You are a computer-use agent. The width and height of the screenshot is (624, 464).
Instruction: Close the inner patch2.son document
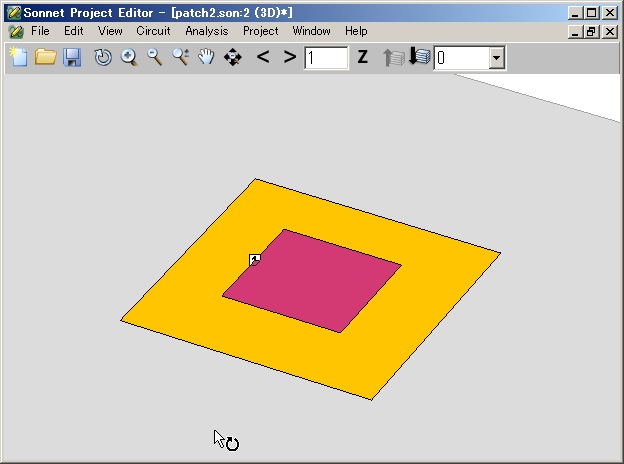610,31
